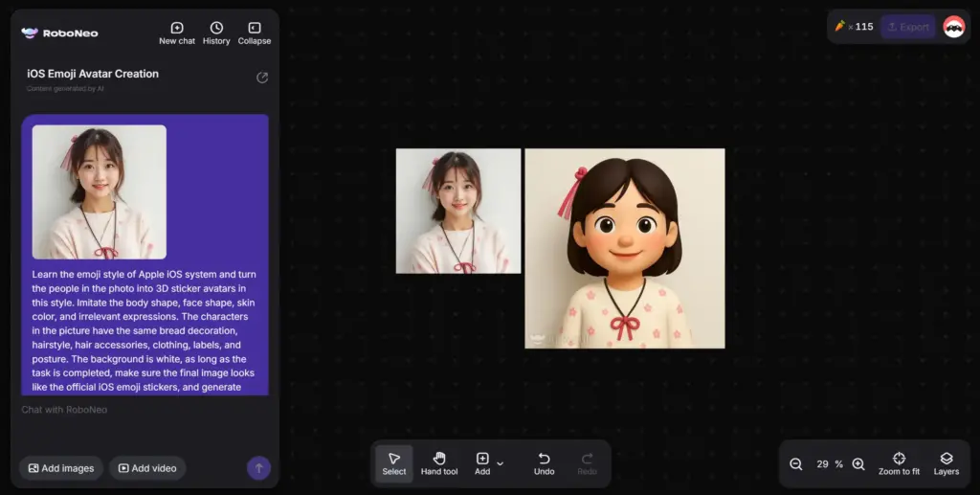Type in Chat with RoboNeo field
The width and height of the screenshot is (980, 495).
134,410
